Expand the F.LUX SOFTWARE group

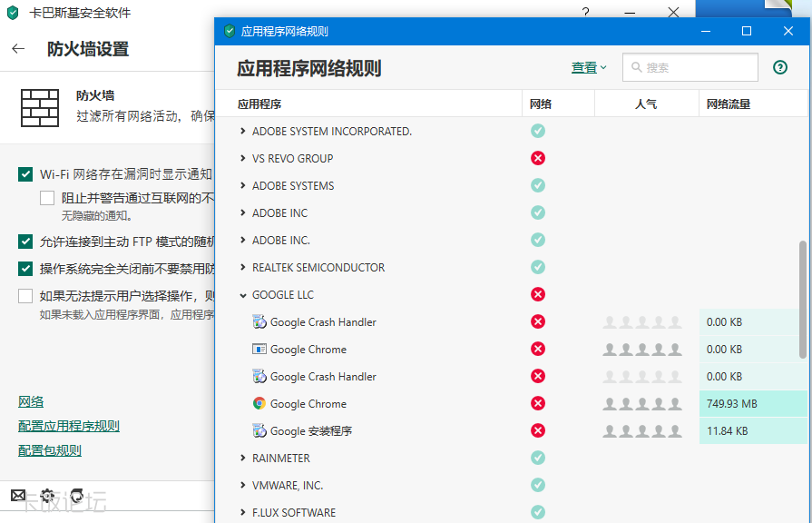[242, 512]
